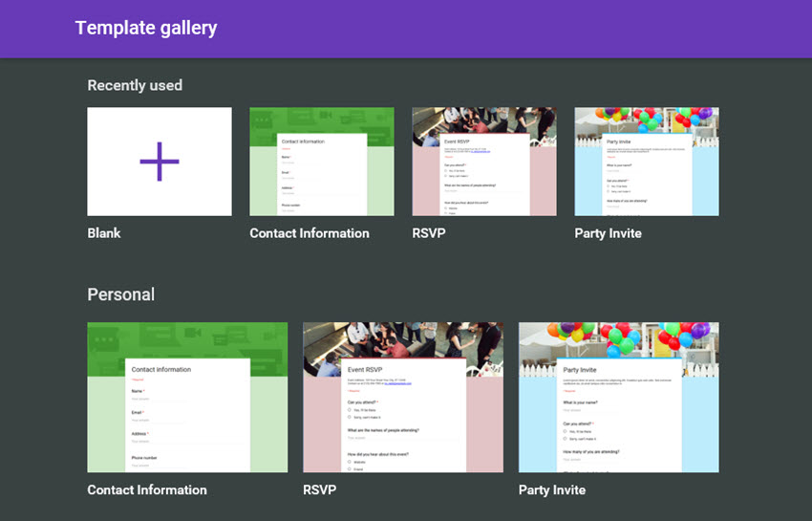Open Party Invite thumbnail in Personal section

pyautogui.click(x=619, y=397)
